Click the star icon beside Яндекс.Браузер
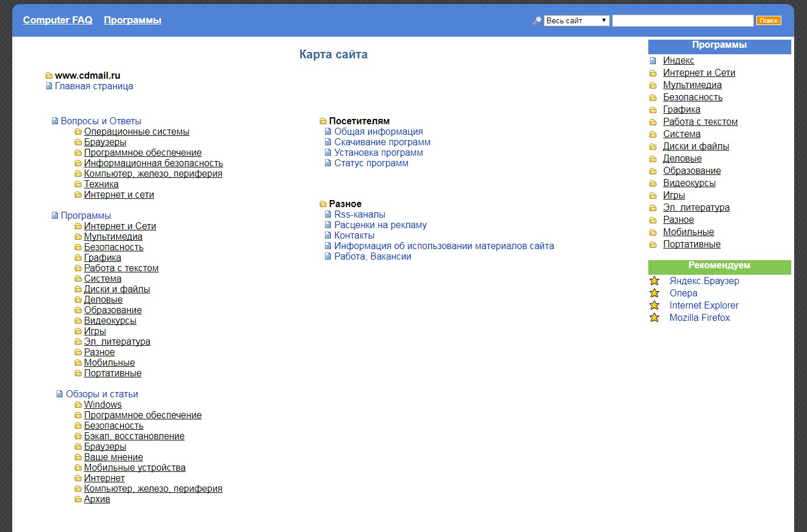 655,281
